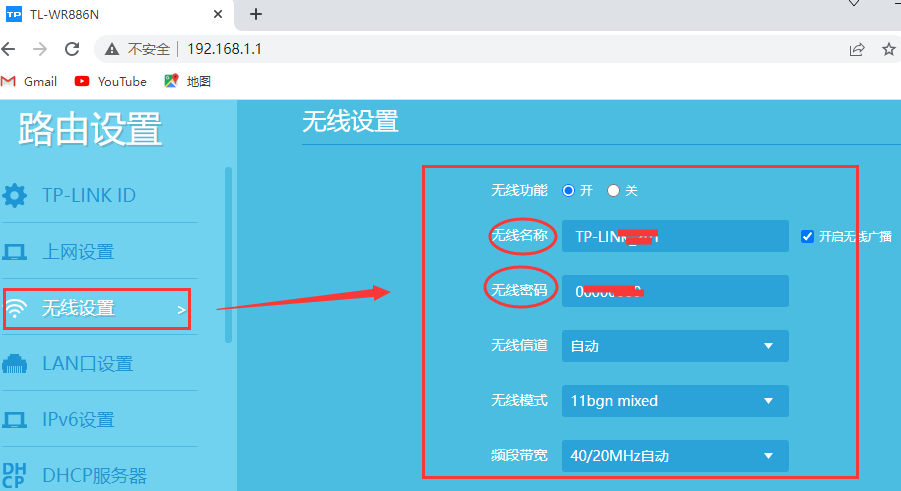Click the browser forward arrow
The width and height of the screenshot is (901, 491).
click(x=40, y=49)
